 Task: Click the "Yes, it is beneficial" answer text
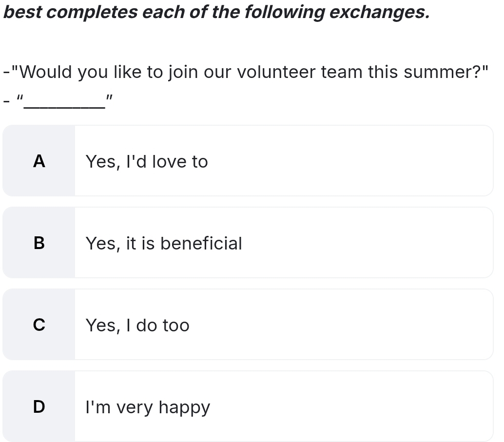[164, 243]
